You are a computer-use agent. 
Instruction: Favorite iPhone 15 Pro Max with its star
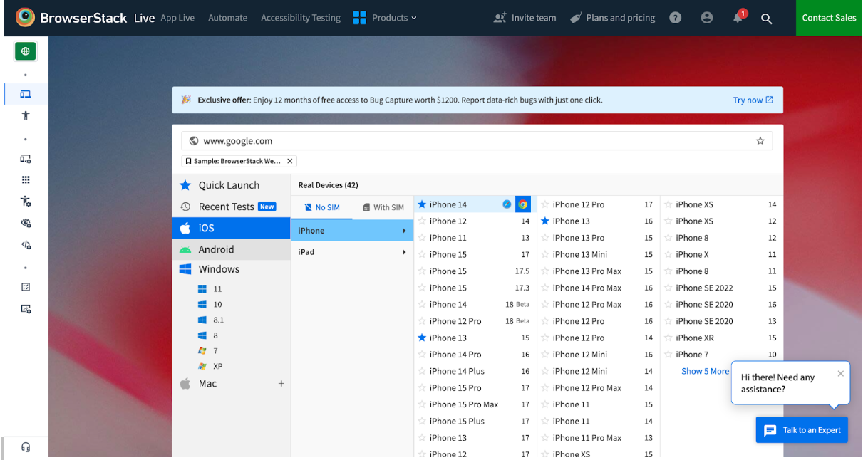point(422,404)
